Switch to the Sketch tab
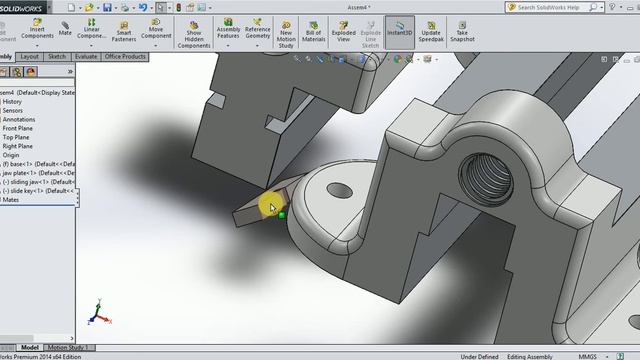The height and width of the screenshot is (360, 640). [x=57, y=57]
